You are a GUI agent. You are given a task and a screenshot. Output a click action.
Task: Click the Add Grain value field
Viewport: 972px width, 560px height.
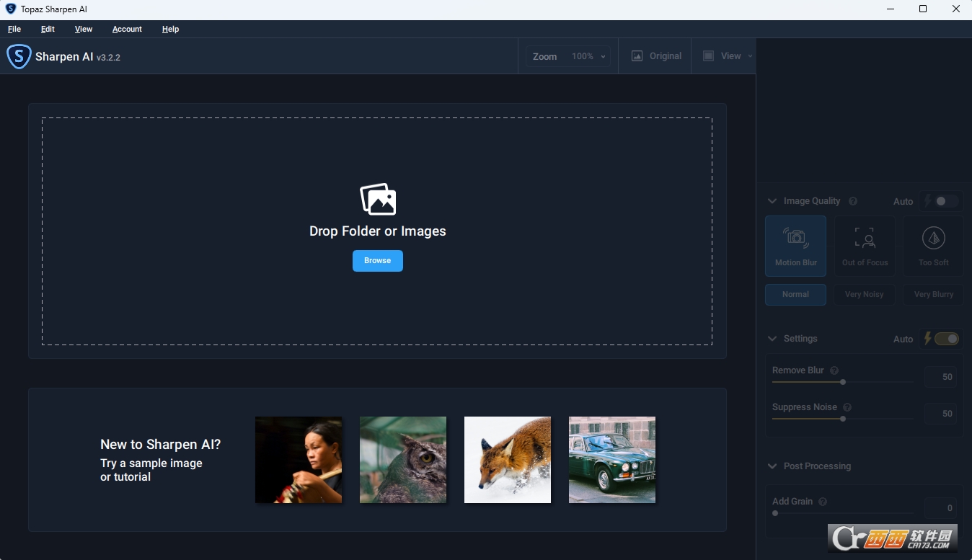(941, 507)
